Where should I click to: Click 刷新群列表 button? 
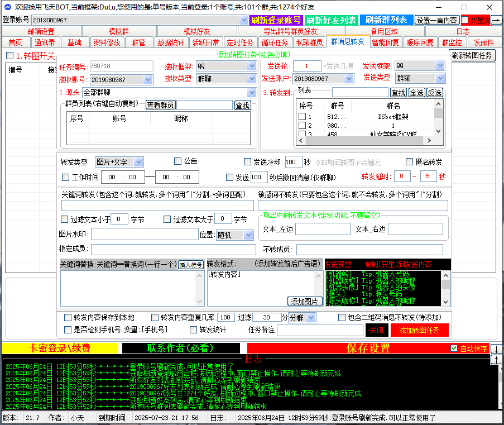[386, 20]
